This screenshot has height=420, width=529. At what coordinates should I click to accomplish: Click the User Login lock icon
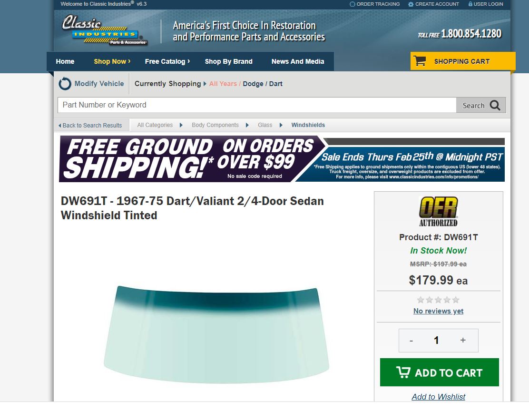click(x=470, y=4)
